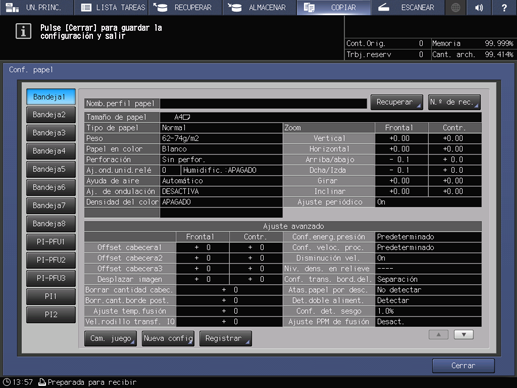Select Bandeja2 tray
This screenshot has width=517, height=388.
51,115
